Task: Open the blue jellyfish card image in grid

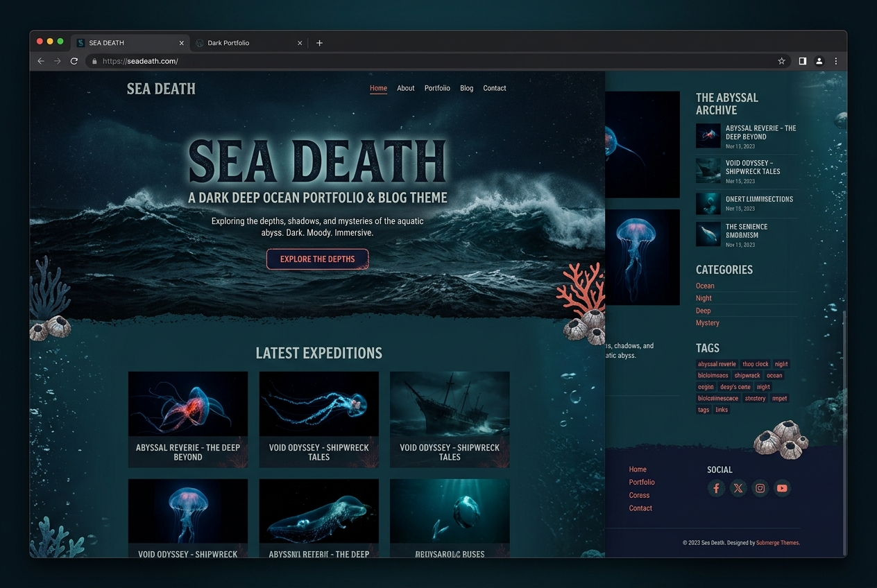Action: point(188,511)
